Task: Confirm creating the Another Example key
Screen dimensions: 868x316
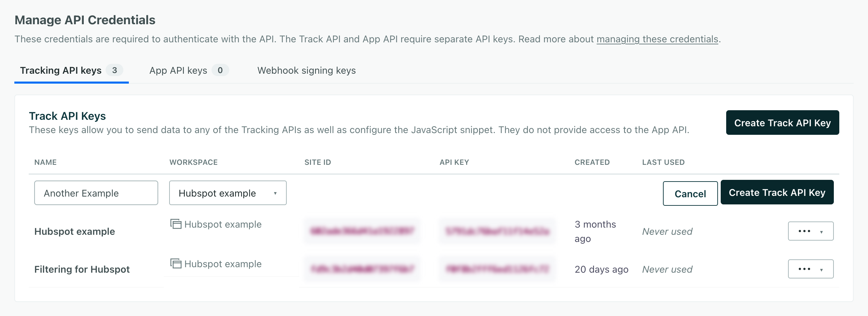Action: (777, 192)
